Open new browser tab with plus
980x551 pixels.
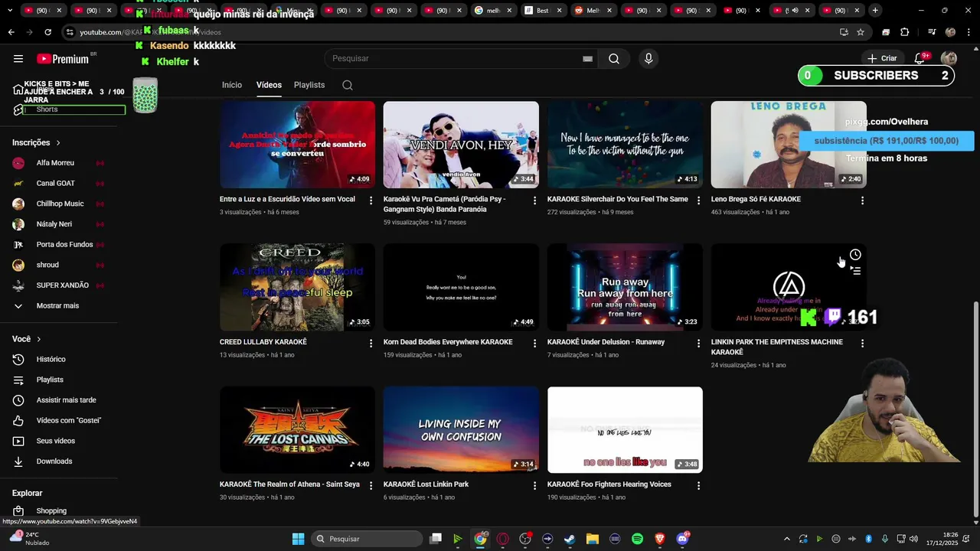tap(875, 10)
